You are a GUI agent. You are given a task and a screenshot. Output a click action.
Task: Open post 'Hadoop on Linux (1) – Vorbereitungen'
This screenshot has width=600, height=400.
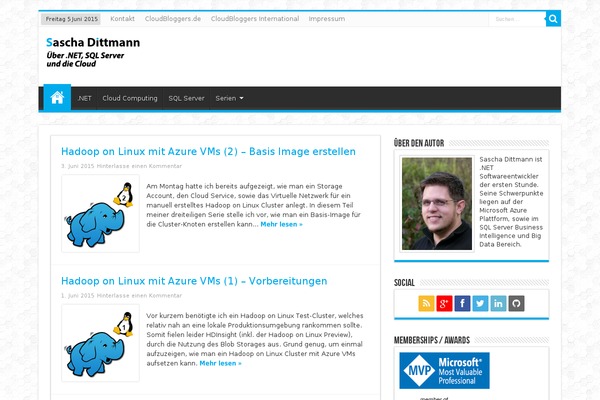194,281
